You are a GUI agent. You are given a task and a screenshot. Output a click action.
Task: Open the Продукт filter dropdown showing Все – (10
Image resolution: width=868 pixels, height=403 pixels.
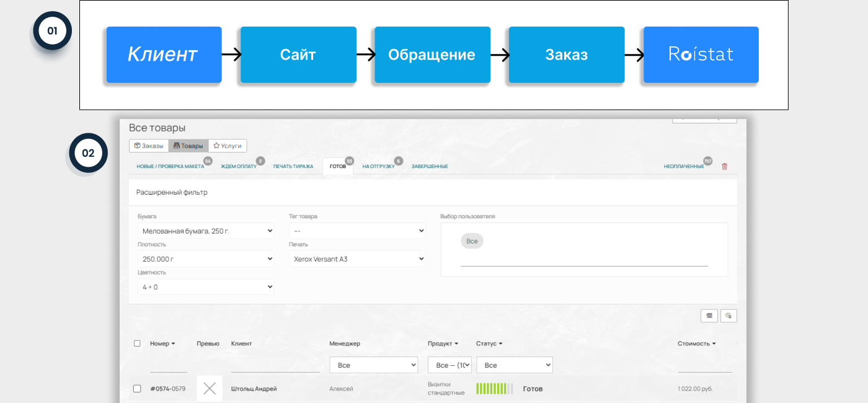click(x=449, y=365)
